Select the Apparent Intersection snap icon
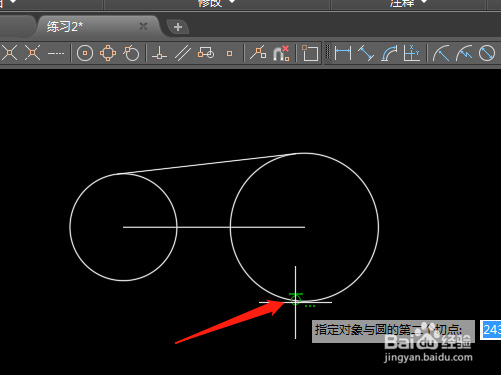Screen dimensions: 501x375 pyautogui.click(x=32, y=53)
